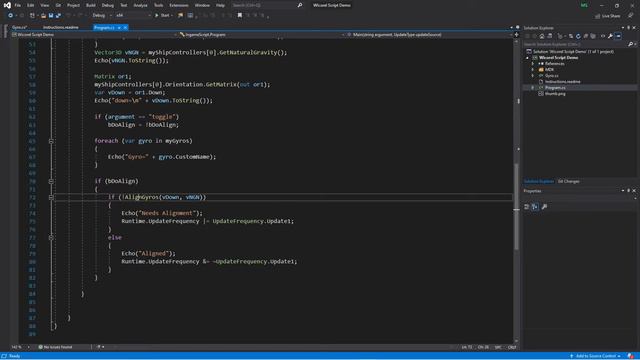This screenshot has width=640, height=360.
Task: Open the Extensions menu
Action: click(179, 5)
